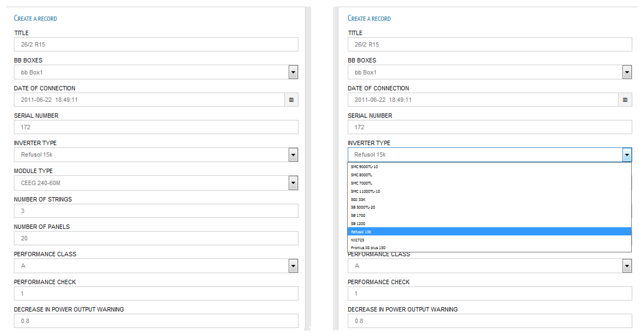Open left BB Boxes dropdown arrow
Screen dimensions: 644x336
pyautogui.click(x=293, y=72)
